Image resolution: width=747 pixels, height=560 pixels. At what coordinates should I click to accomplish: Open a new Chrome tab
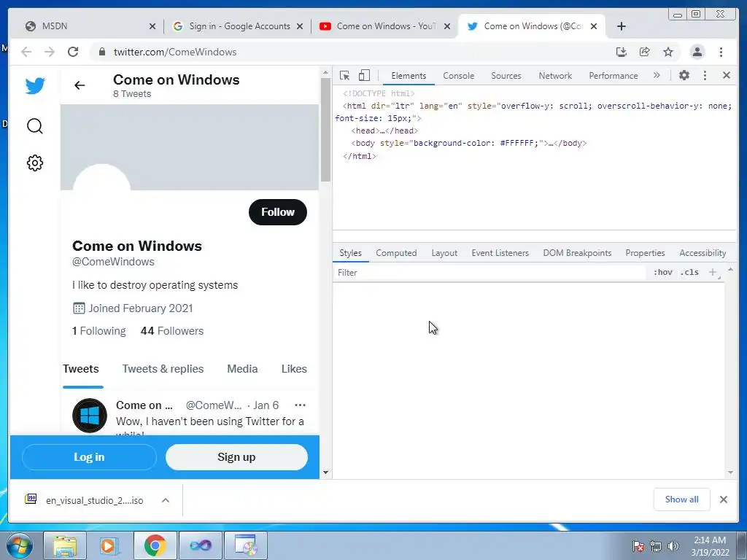pyautogui.click(x=622, y=26)
